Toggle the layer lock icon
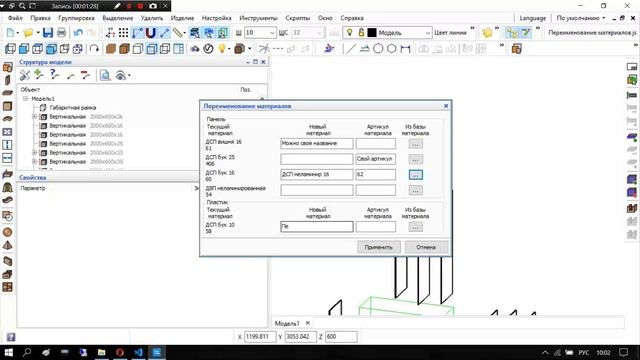 361,33
